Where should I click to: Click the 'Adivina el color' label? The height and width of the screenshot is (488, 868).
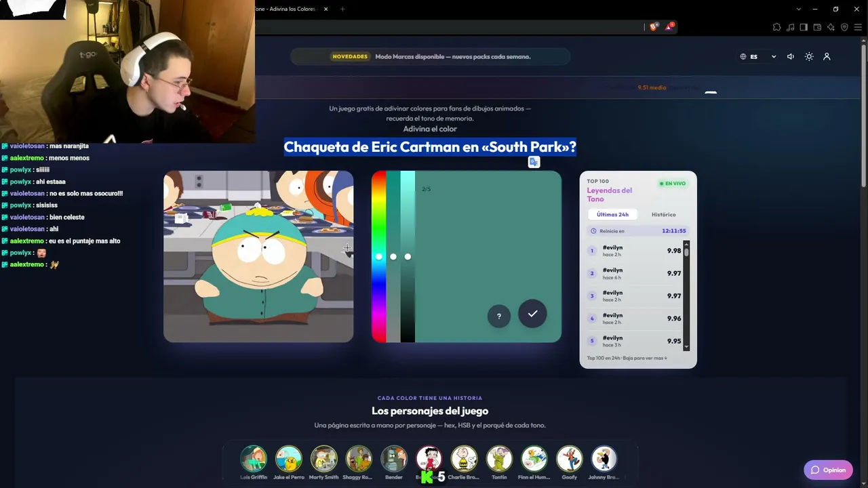pyautogui.click(x=430, y=129)
